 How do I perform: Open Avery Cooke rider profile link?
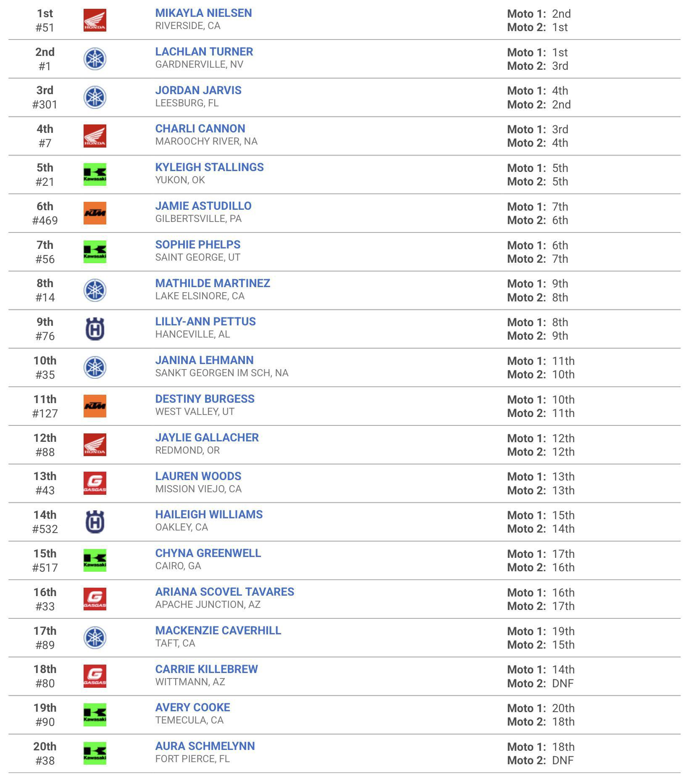click(x=192, y=707)
